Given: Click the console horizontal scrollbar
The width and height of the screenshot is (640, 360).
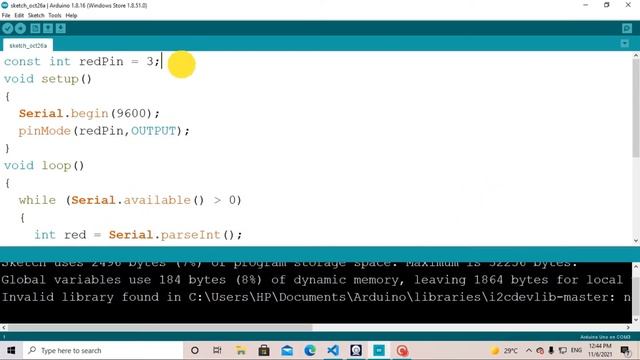Looking at the screenshot, I should coord(160,327).
